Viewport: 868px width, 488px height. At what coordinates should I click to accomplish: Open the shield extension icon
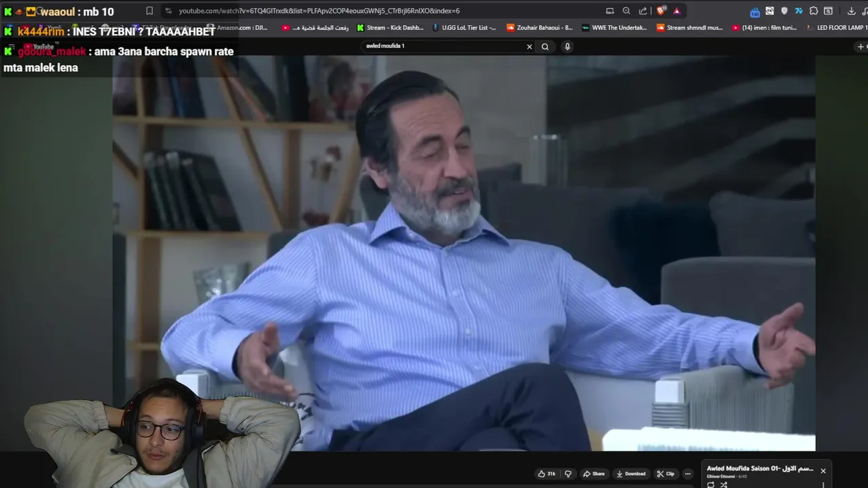785,11
